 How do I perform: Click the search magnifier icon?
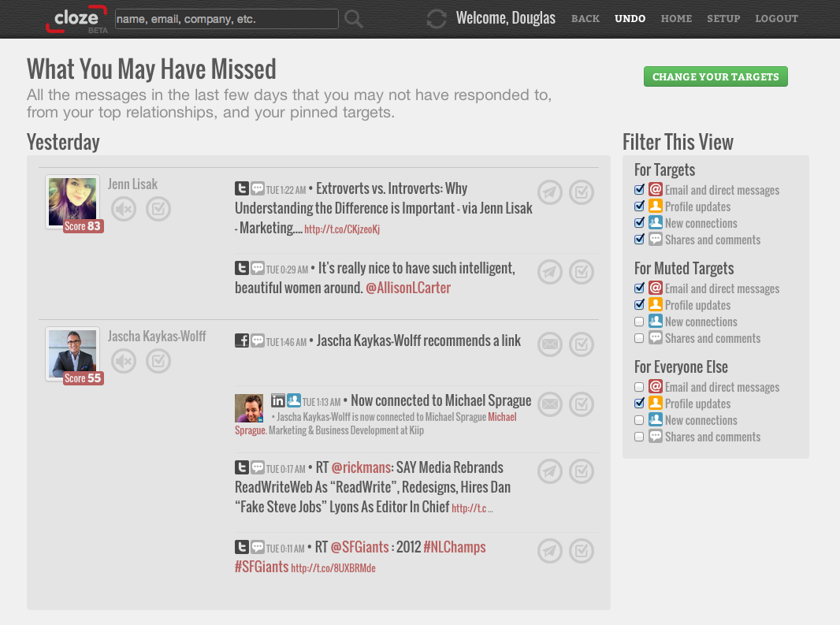click(x=354, y=19)
